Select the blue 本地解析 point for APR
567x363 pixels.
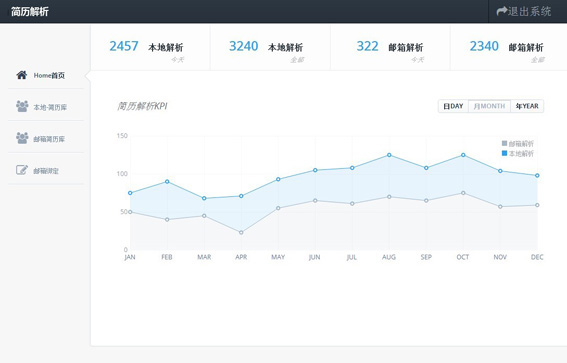point(241,196)
